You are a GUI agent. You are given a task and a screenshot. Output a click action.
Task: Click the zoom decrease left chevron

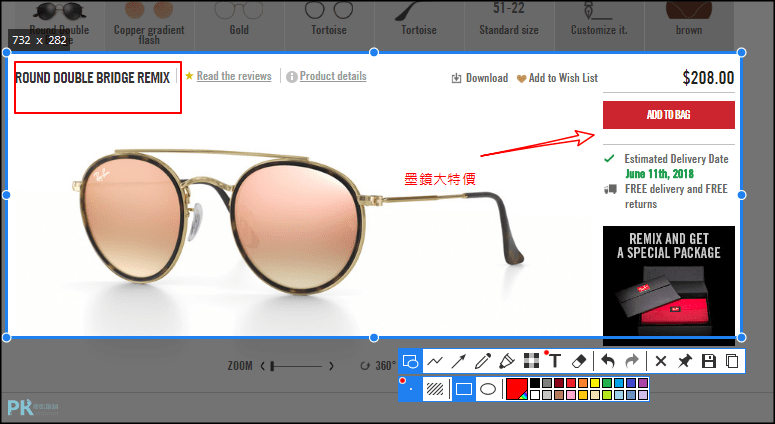tap(262, 366)
